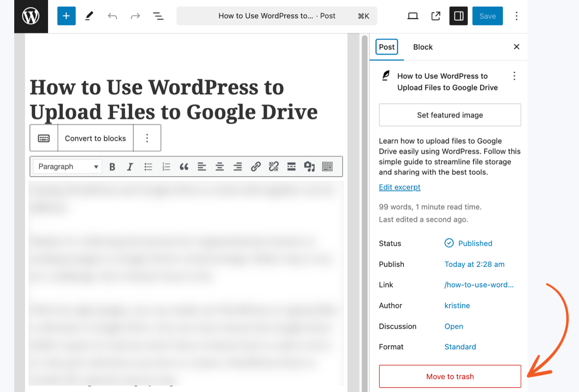This screenshot has height=392, width=579.
Task: Click the editor vertical scrollbar
Action: tap(365, 213)
